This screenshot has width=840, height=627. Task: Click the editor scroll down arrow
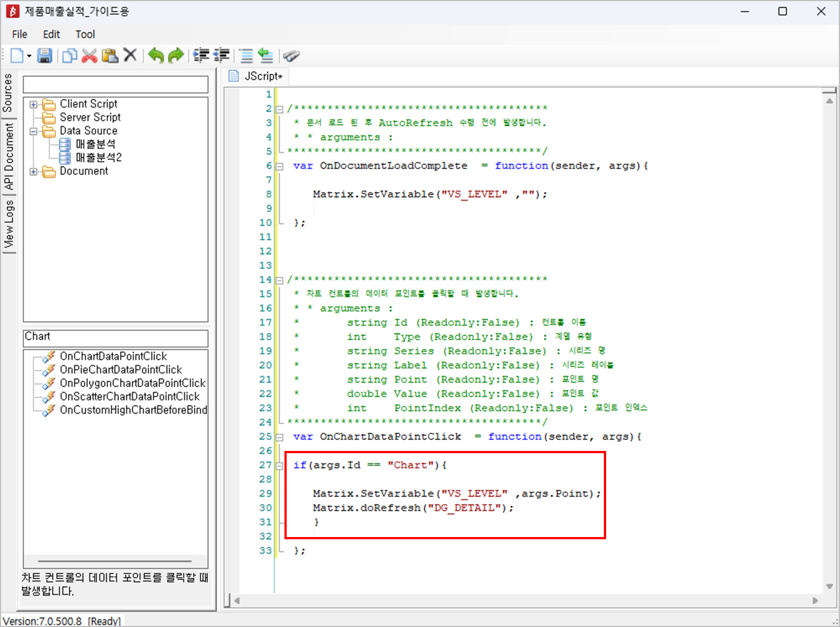(x=829, y=586)
